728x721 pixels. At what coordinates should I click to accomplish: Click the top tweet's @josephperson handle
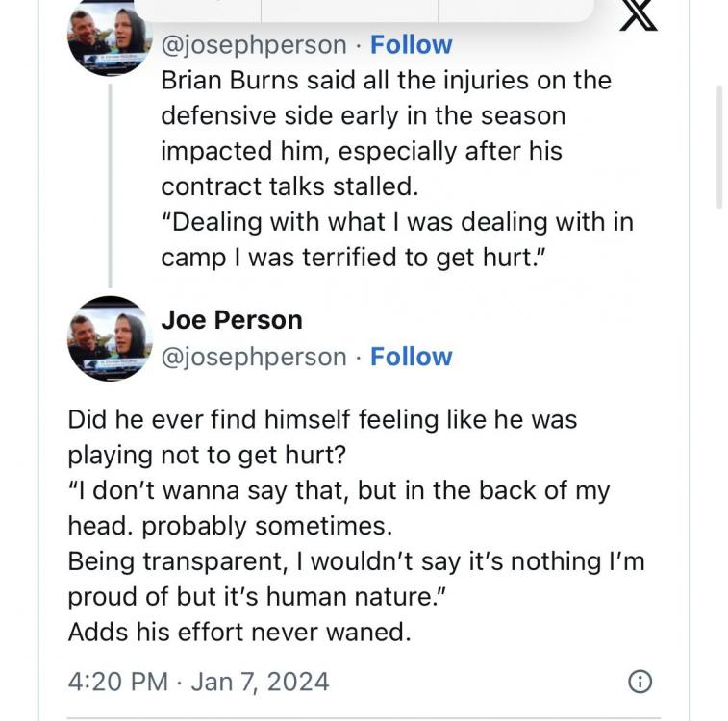point(253,44)
